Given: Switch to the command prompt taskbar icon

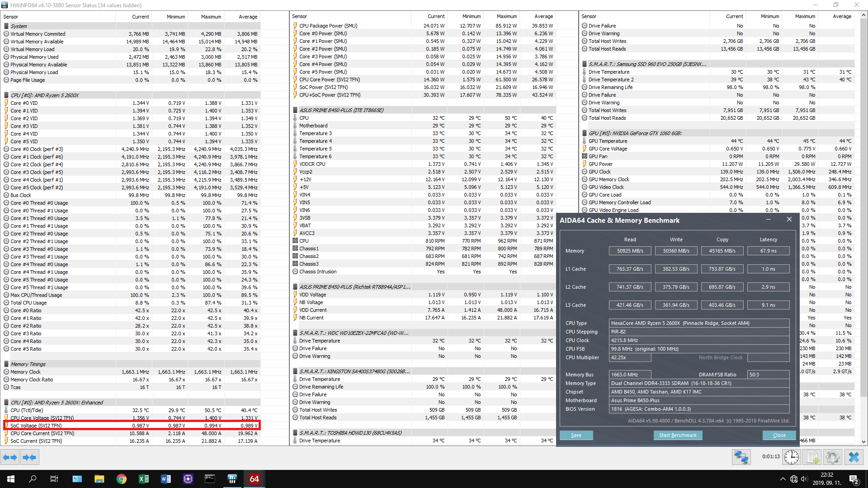Looking at the screenshot, I should [210, 479].
